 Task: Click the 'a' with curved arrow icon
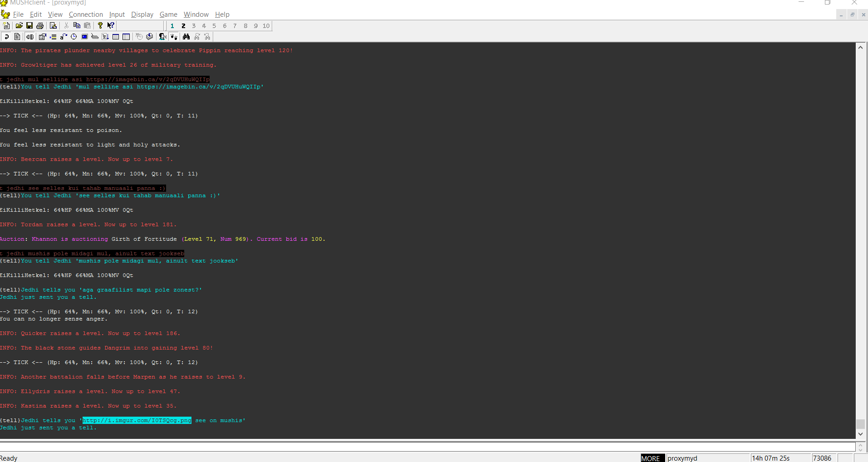click(x=64, y=37)
